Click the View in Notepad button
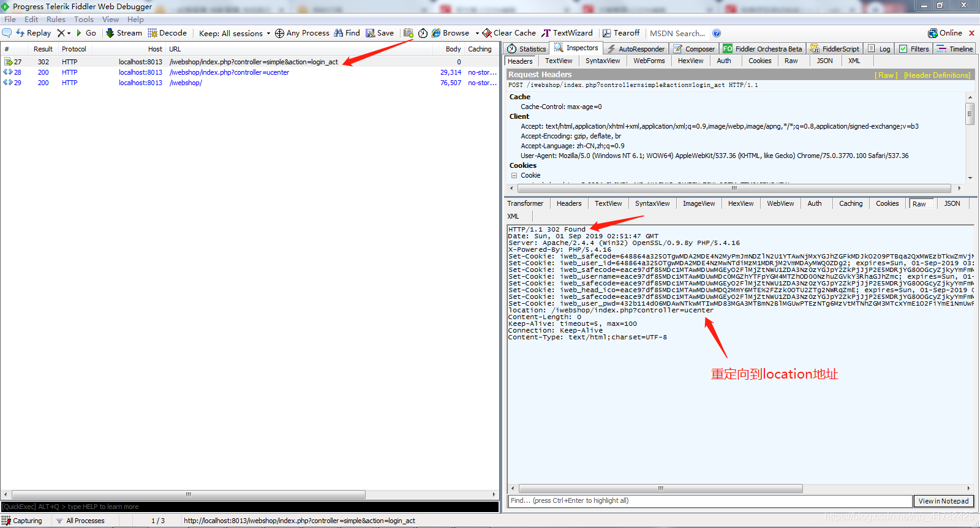Viewport: 980px width, 528px height. click(x=943, y=501)
